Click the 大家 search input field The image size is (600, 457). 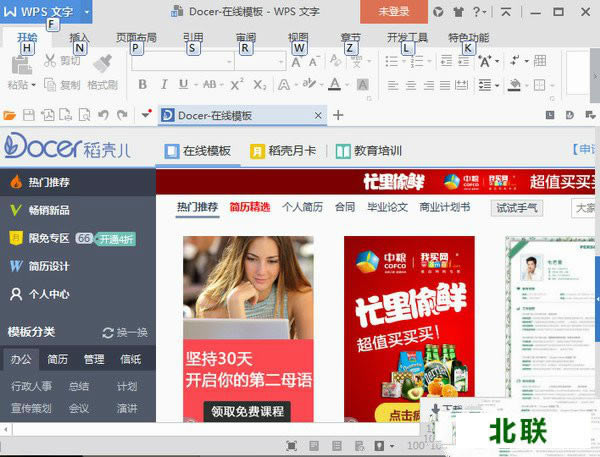(x=584, y=208)
